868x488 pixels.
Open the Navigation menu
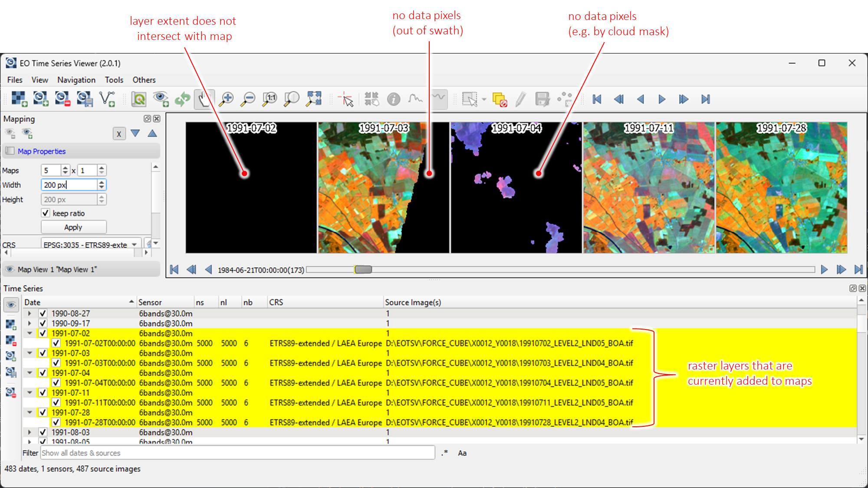pyautogui.click(x=76, y=80)
